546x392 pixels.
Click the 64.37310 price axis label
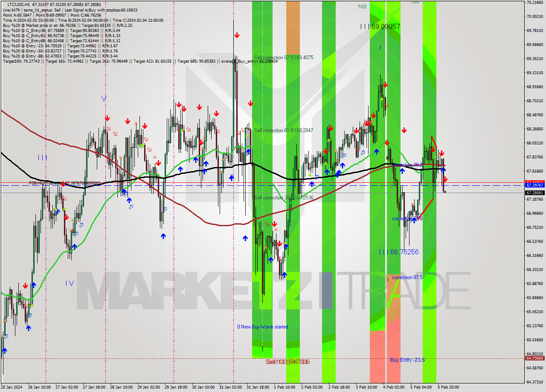[534, 382]
